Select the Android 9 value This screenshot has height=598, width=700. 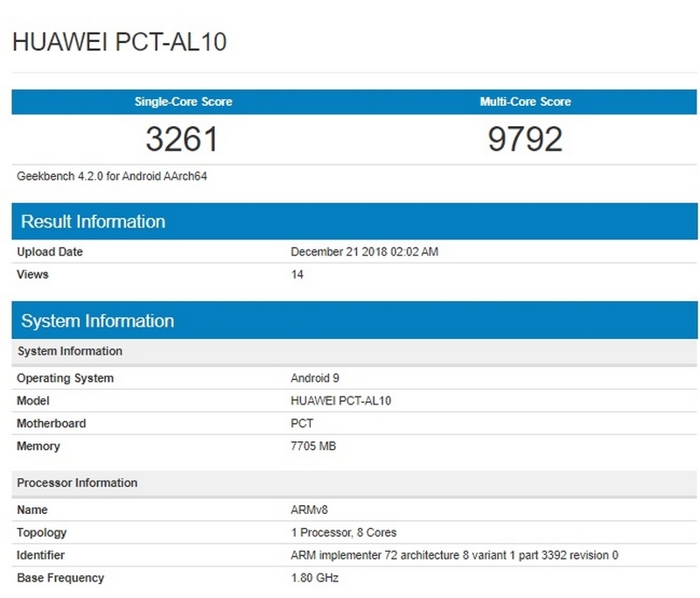tap(315, 378)
